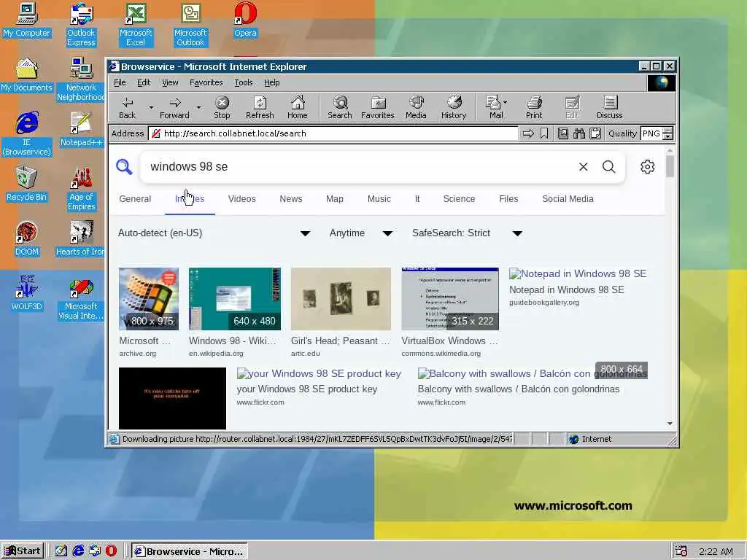
Task: Clear the search query with the X icon
Action: point(583,167)
